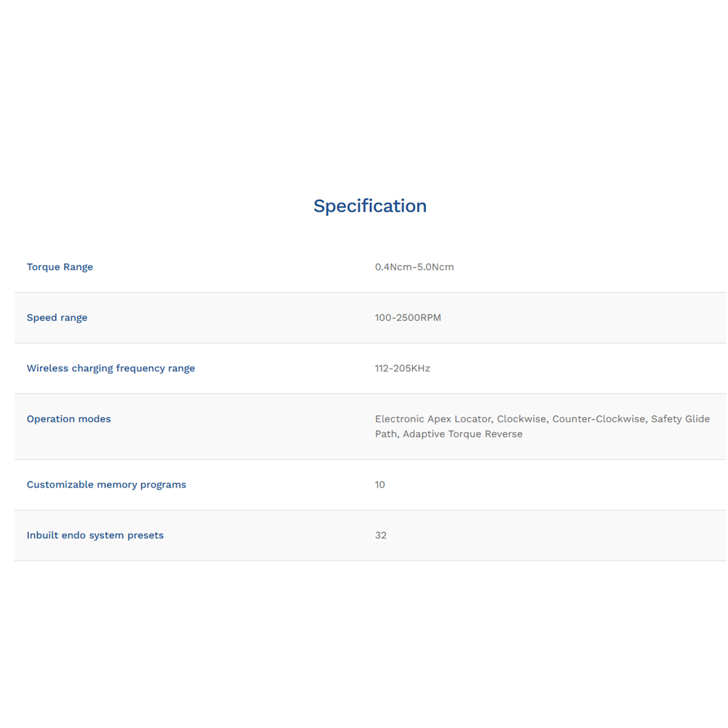Screen dimensions: 728x728
Task: Select the Wireless charging frequency range label
Action: click(111, 368)
